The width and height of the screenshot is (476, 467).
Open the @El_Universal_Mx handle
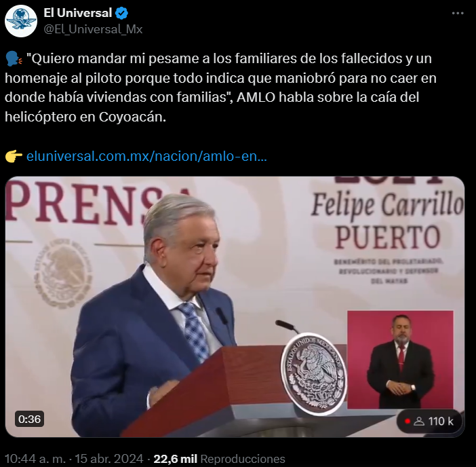(93, 29)
